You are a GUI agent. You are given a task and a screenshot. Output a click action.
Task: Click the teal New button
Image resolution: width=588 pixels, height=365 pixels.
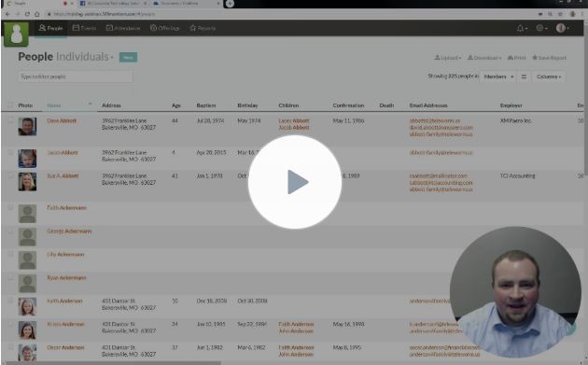[x=128, y=57]
